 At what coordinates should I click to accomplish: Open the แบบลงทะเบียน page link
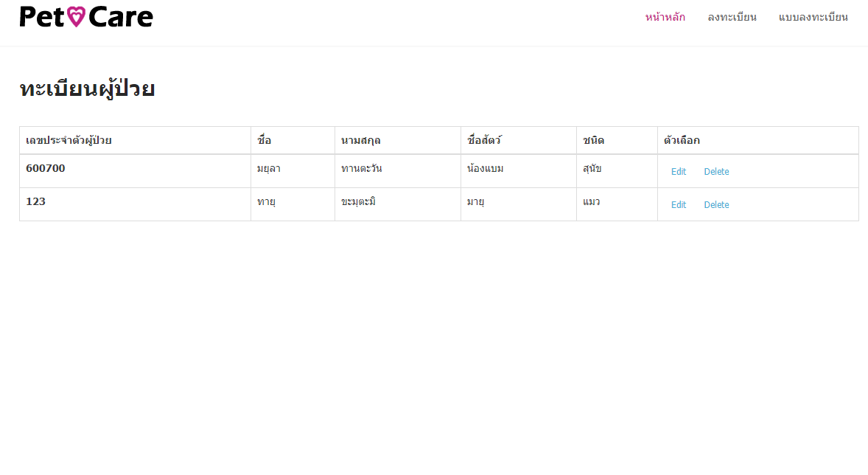coord(813,17)
